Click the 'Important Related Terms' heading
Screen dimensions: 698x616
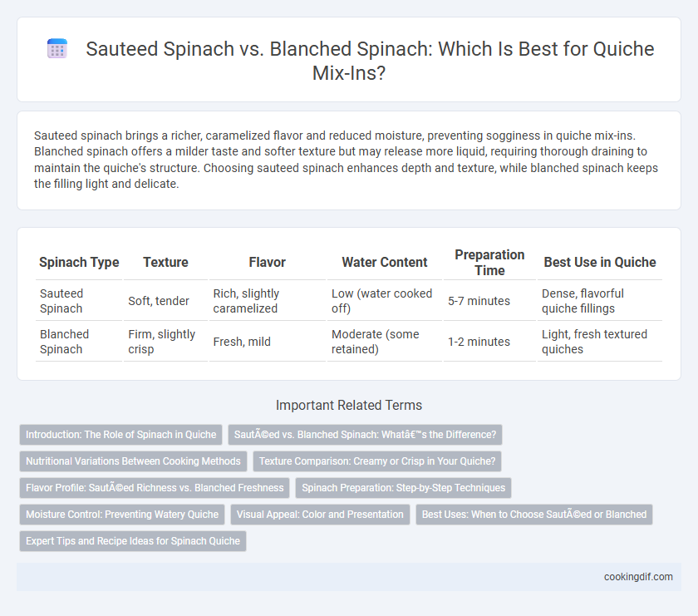click(349, 405)
